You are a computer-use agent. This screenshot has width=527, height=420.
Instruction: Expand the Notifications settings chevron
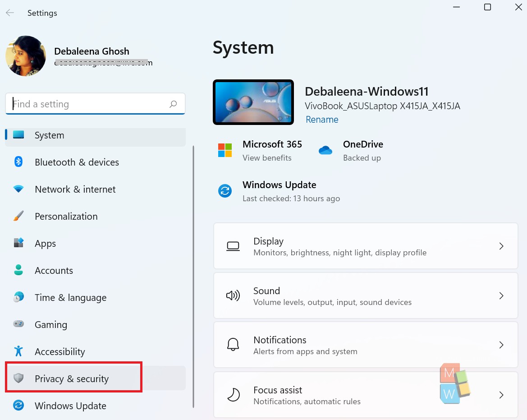(x=501, y=345)
